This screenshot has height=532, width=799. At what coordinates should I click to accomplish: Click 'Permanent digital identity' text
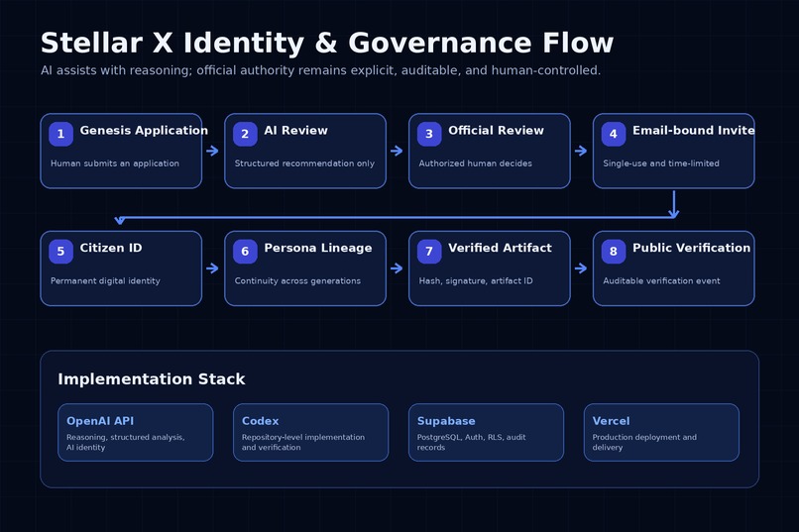coord(105,281)
